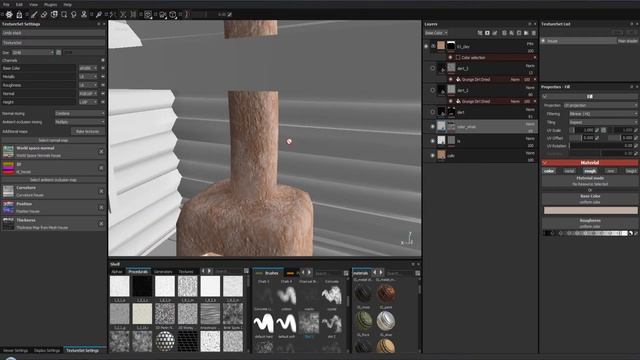The width and height of the screenshot is (640, 360).
Task: Select the Clone stamp tool
Action: (x=84, y=15)
